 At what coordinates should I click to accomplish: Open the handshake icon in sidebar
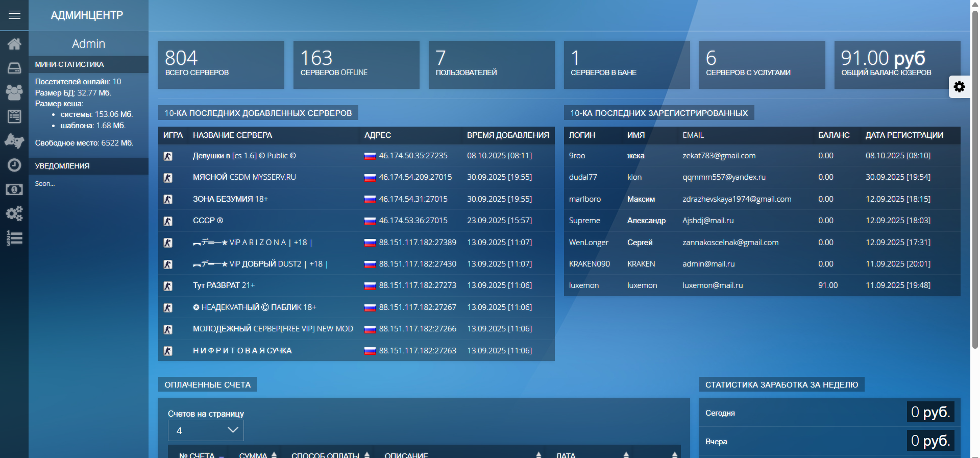coord(14,140)
